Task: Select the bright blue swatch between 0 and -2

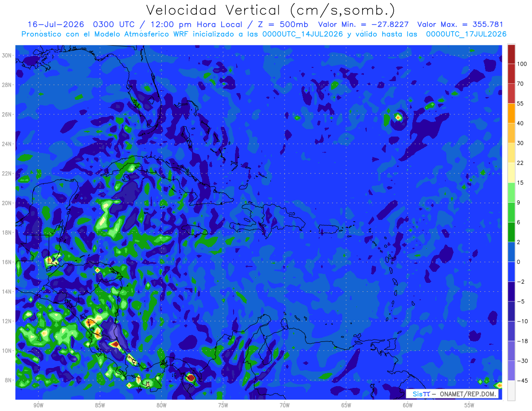Action: [511, 271]
